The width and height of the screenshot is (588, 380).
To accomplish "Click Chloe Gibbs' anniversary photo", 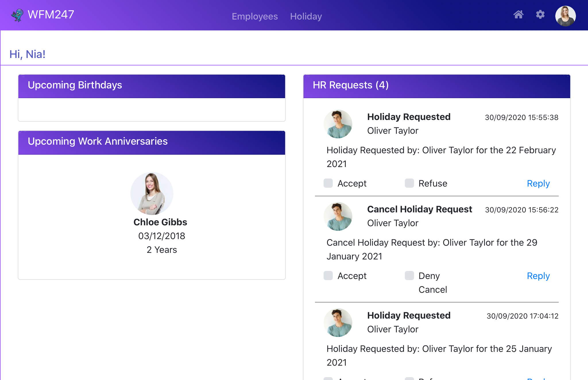I will [152, 193].
